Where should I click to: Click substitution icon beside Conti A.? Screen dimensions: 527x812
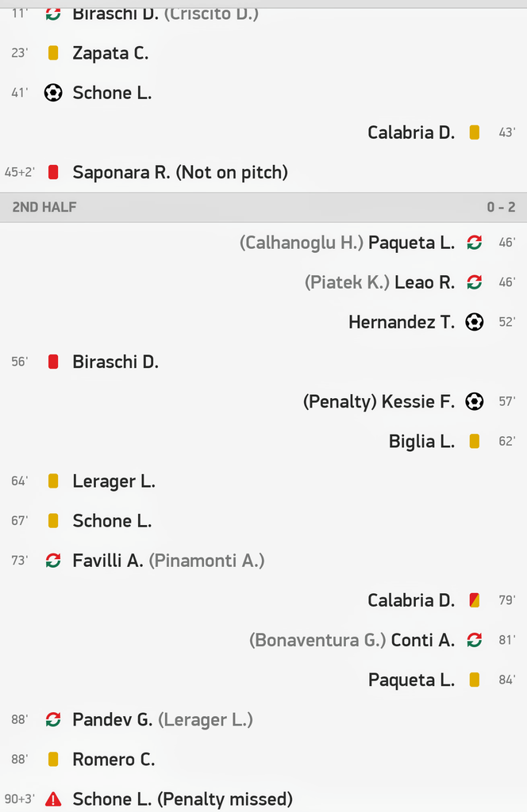tap(475, 640)
